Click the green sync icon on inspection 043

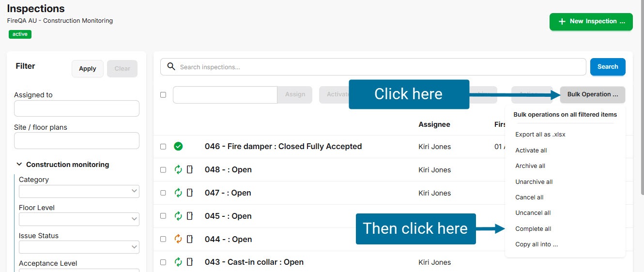(x=178, y=262)
